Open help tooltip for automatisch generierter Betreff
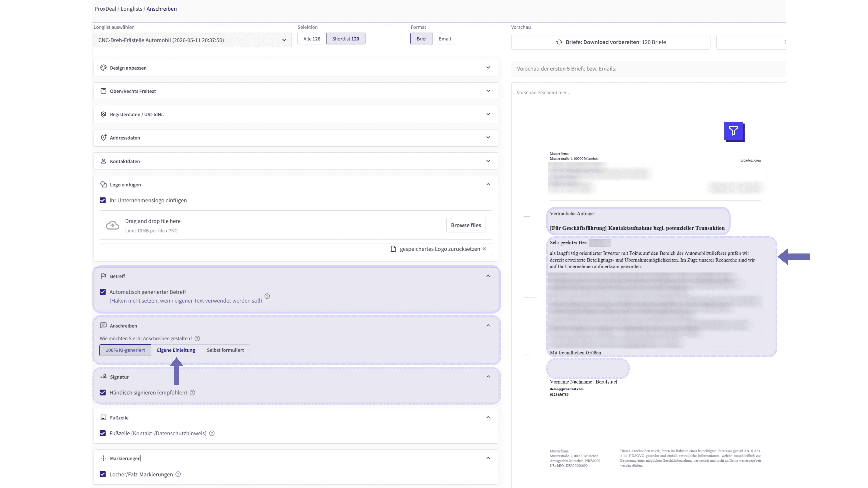868x488 pixels. (267, 296)
